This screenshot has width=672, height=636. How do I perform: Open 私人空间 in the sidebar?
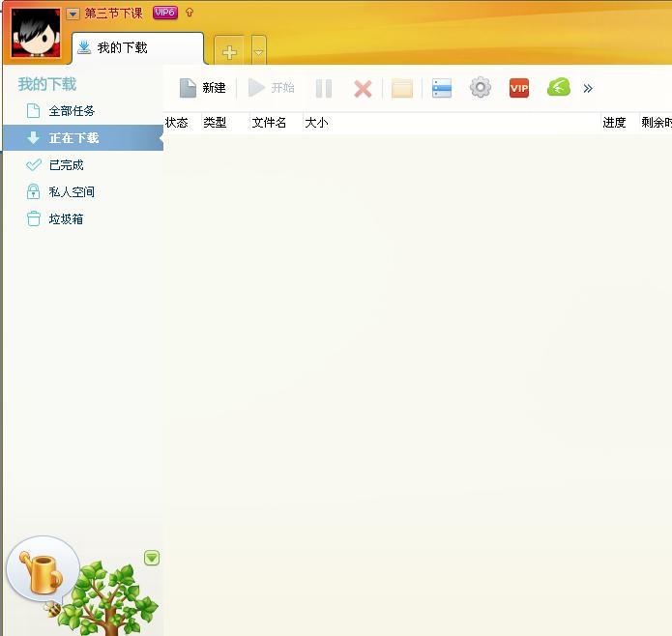[83, 192]
